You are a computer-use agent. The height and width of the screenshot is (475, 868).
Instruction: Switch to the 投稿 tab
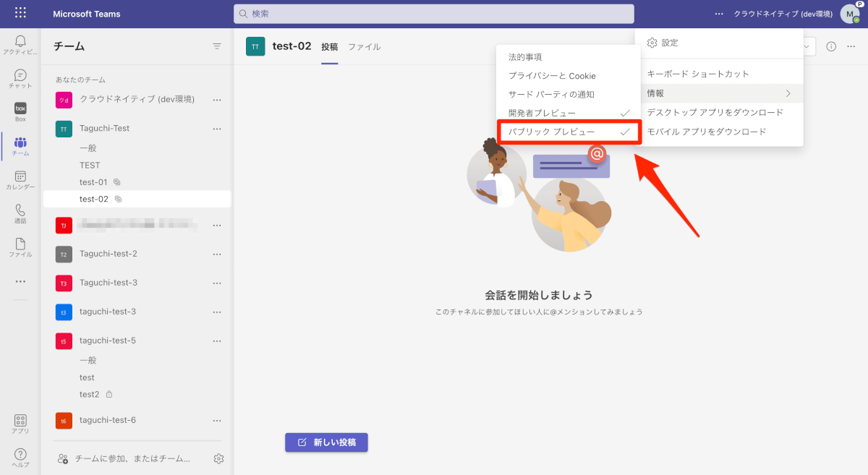[x=330, y=47]
